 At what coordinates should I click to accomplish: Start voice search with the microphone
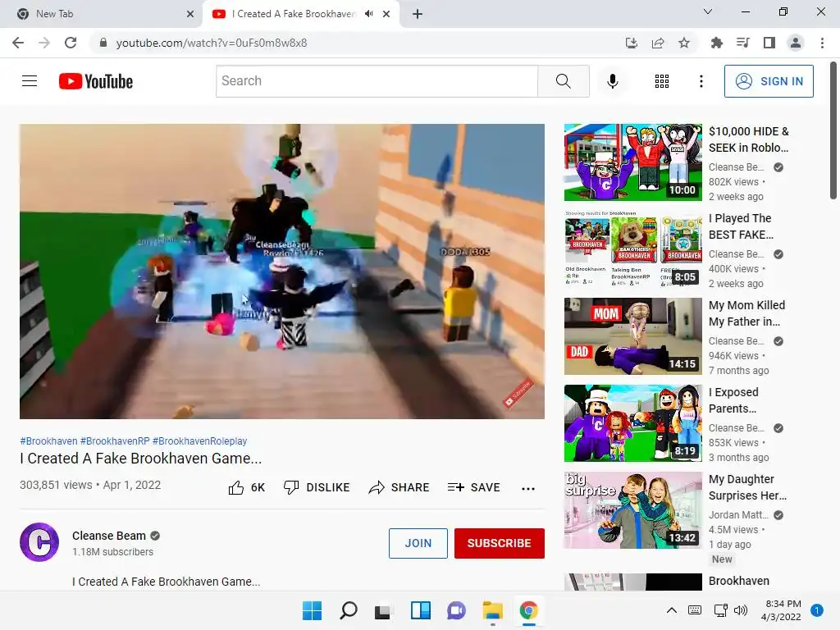click(x=612, y=81)
